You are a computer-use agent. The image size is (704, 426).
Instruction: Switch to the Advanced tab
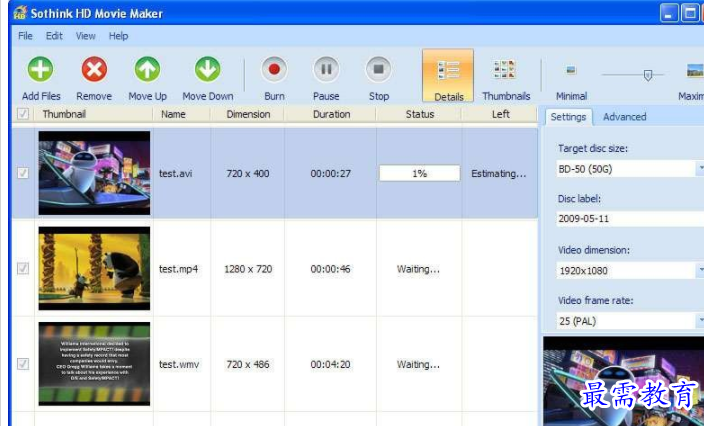point(624,117)
